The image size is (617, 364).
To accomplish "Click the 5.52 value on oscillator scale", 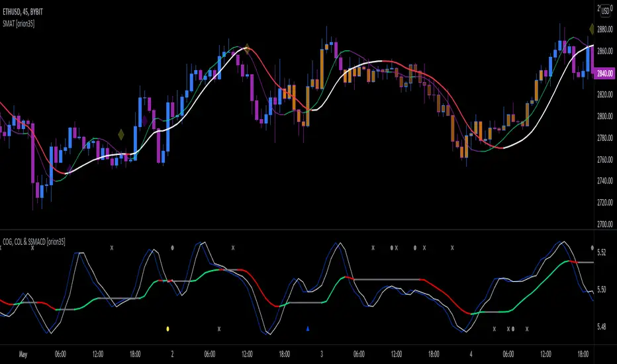I will pos(602,253).
